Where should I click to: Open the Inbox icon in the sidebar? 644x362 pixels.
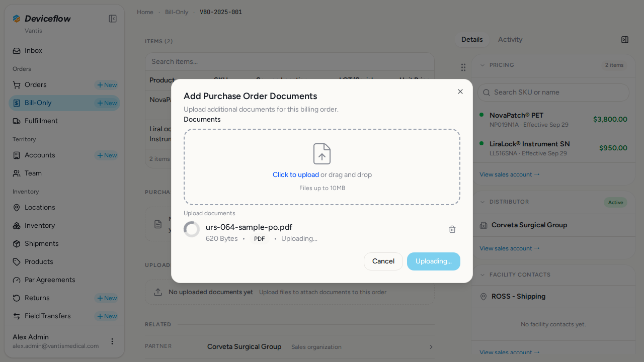[x=17, y=51]
